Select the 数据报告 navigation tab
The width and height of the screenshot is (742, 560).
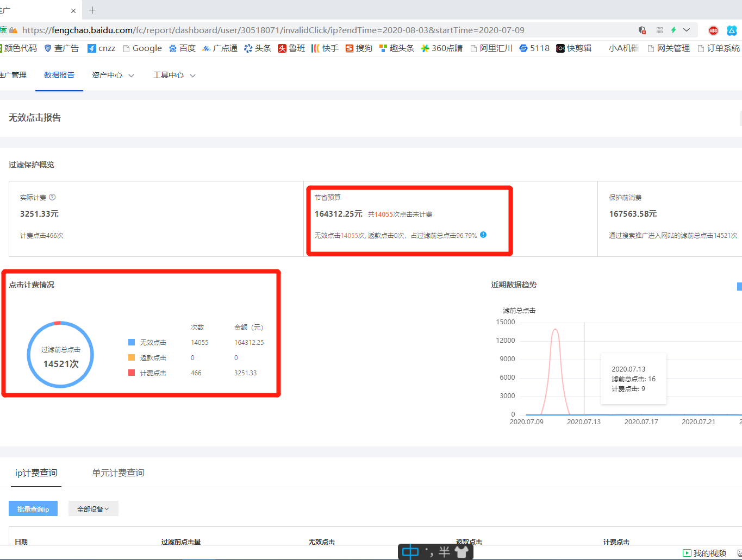pos(59,75)
